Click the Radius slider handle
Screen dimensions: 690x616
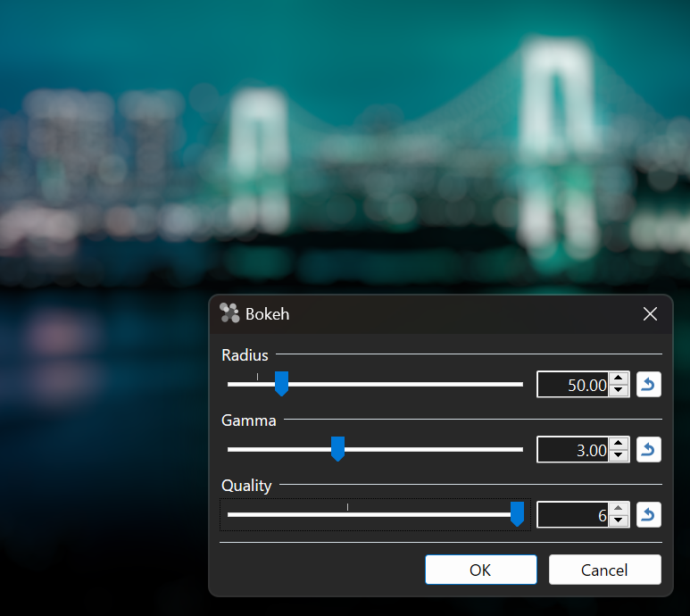282,384
